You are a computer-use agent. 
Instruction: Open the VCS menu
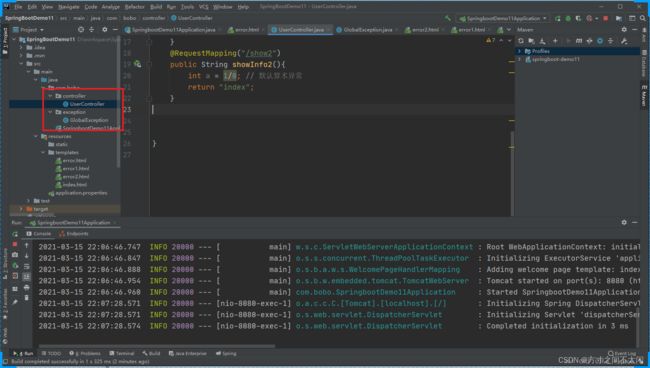(204, 7)
